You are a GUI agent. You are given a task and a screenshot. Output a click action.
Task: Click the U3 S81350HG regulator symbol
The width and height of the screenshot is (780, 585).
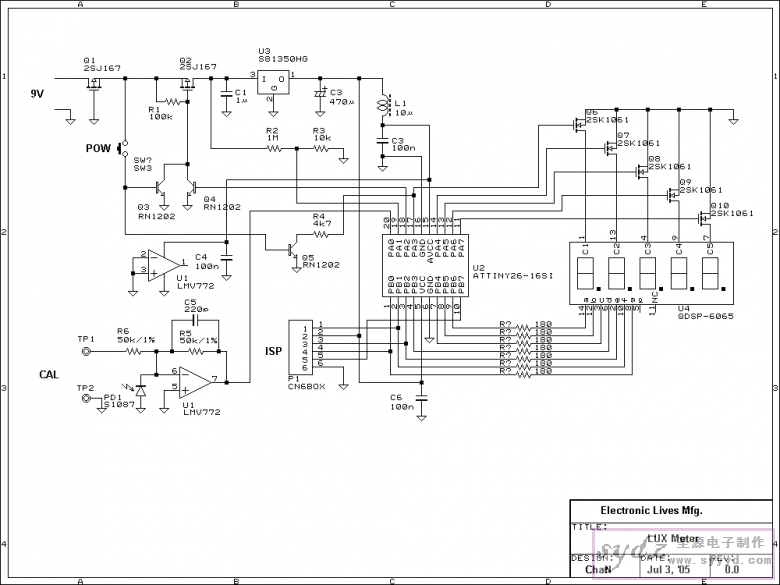(x=273, y=82)
